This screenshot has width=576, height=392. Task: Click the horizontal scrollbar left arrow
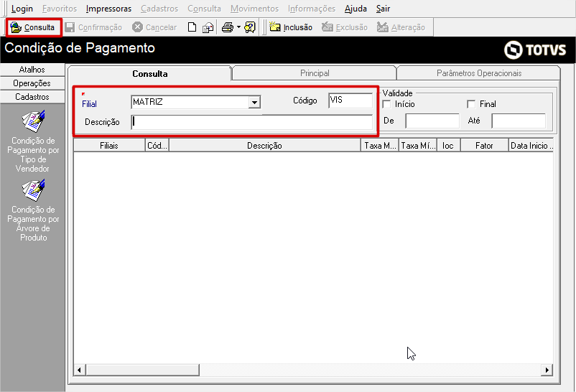pyautogui.click(x=80, y=370)
